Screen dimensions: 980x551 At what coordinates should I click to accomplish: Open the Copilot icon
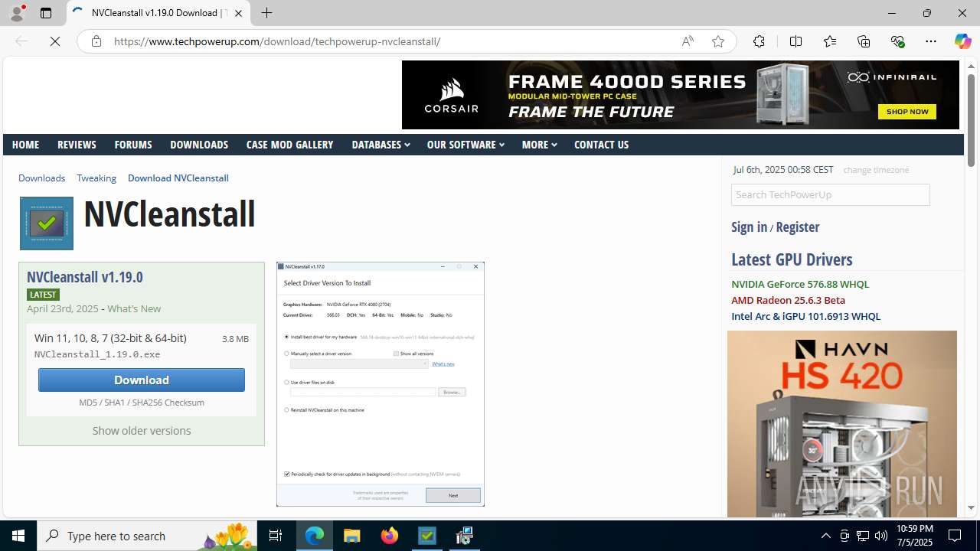[x=962, y=41]
